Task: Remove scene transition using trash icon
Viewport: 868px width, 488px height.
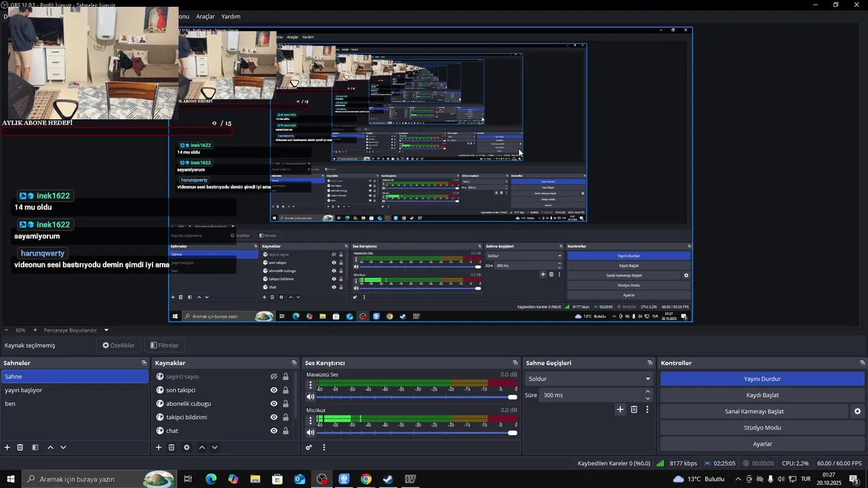Action: (x=634, y=409)
